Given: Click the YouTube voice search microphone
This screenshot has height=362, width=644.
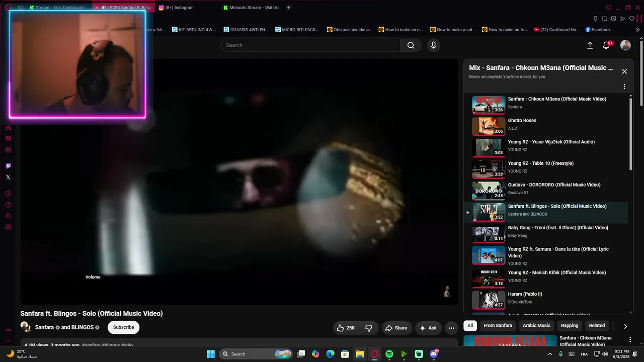Looking at the screenshot, I should tap(434, 45).
